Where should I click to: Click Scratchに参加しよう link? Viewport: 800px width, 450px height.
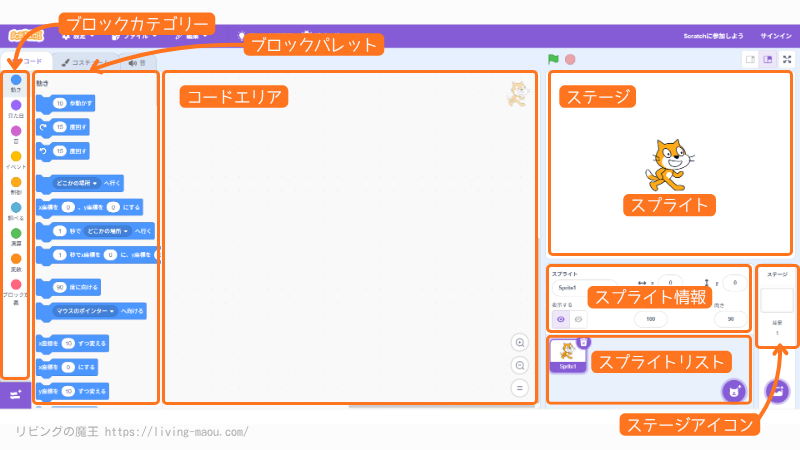pos(714,35)
